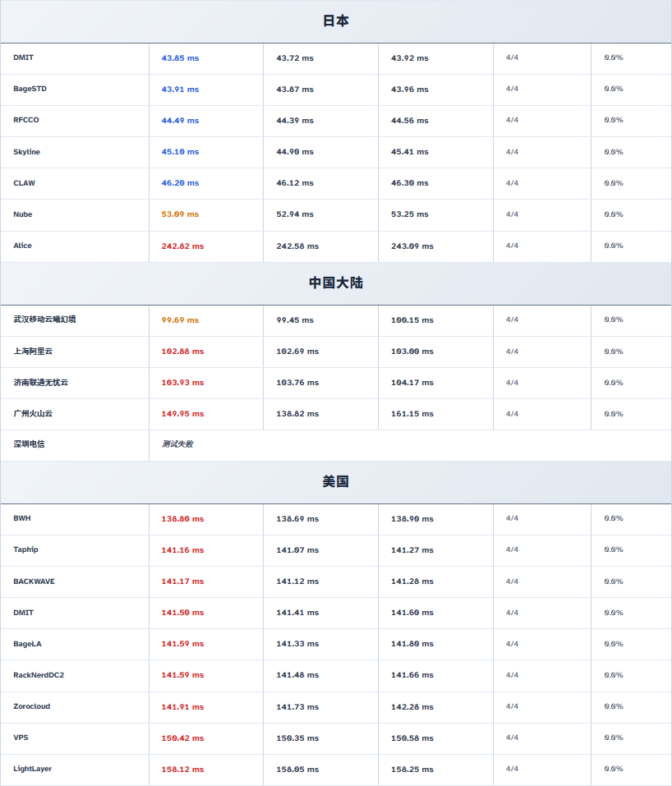This screenshot has width=672, height=786.
Task: Click the 中国大陆 section header
Action: [335, 283]
